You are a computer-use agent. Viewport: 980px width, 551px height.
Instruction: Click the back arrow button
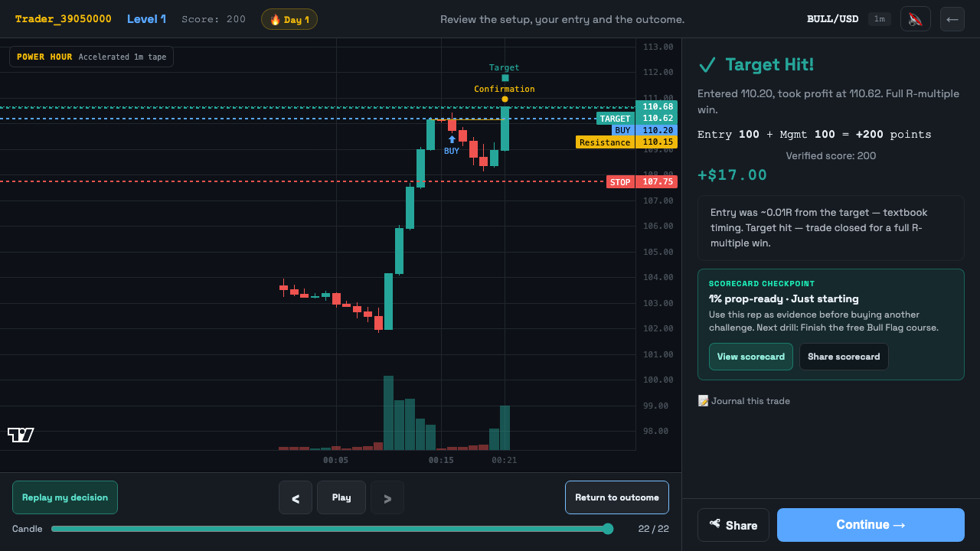click(x=952, y=19)
